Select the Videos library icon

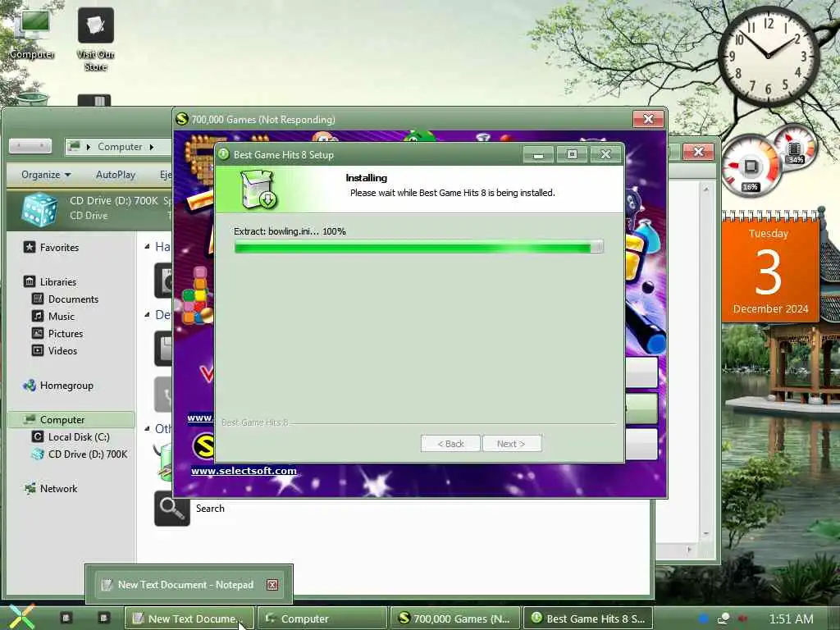(38, 350)
